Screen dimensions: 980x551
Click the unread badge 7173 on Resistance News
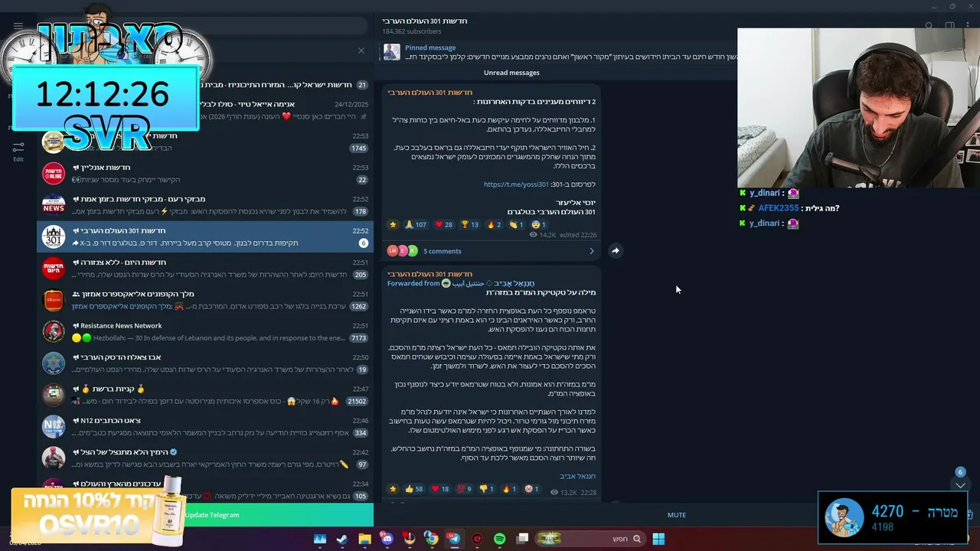358,338
